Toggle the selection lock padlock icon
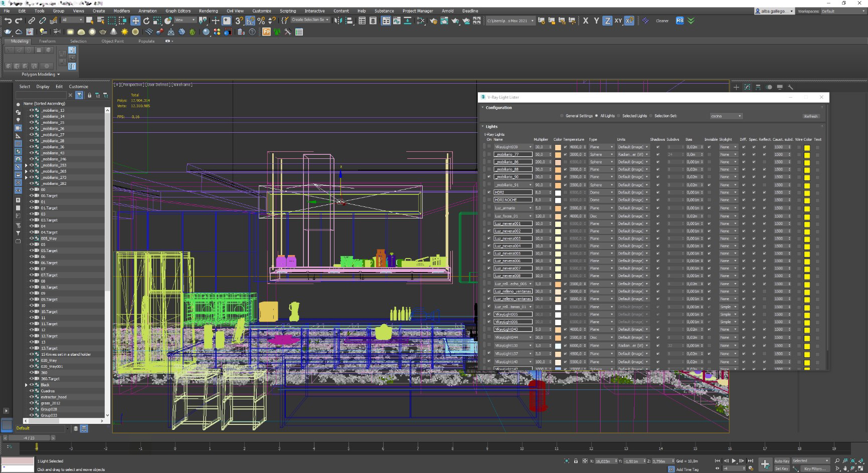This screenshot has width=868, height=473. tap(576, 461)
